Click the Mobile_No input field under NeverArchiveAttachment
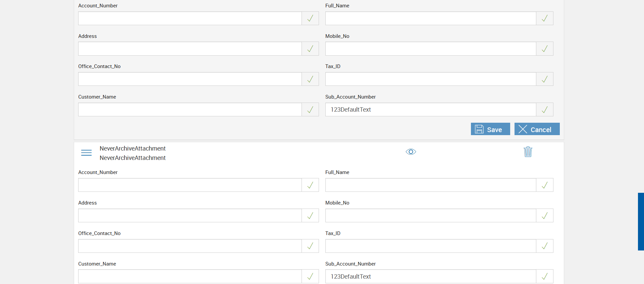Image resolution: width=644 pixels, height=284 pixels. point(430,216)
